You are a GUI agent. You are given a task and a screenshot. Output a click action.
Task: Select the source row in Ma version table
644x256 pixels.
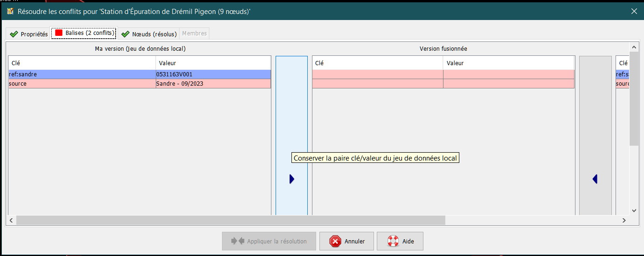click(x=82, y=84)
